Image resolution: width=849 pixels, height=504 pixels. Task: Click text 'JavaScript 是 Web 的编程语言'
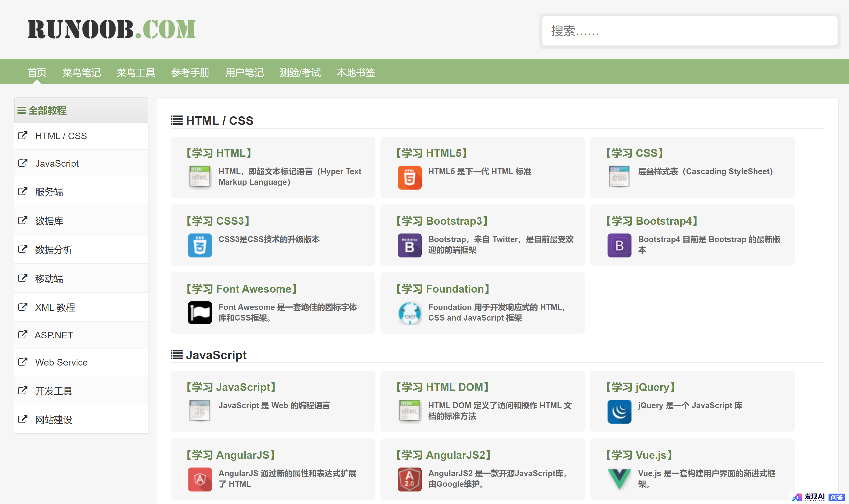pos(274,405)
